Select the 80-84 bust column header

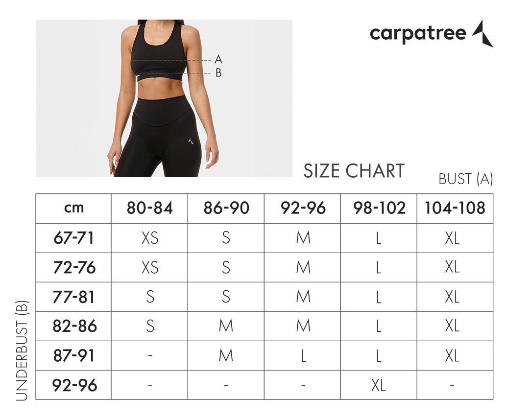(x=149, y=208)
